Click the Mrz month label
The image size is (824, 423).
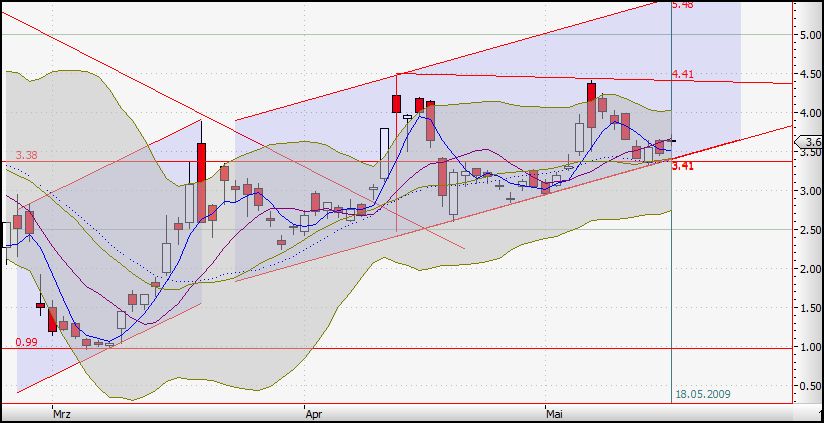[x=63, y=413]
